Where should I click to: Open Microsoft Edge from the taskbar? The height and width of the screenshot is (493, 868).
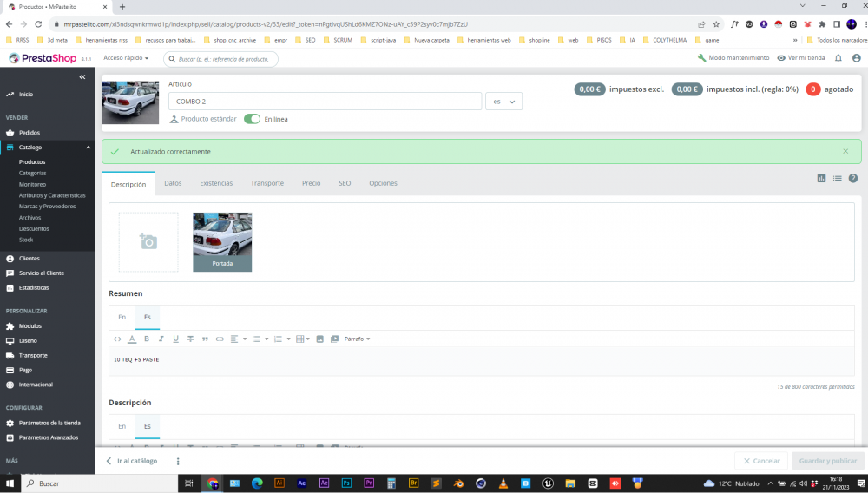coord(257,483)
